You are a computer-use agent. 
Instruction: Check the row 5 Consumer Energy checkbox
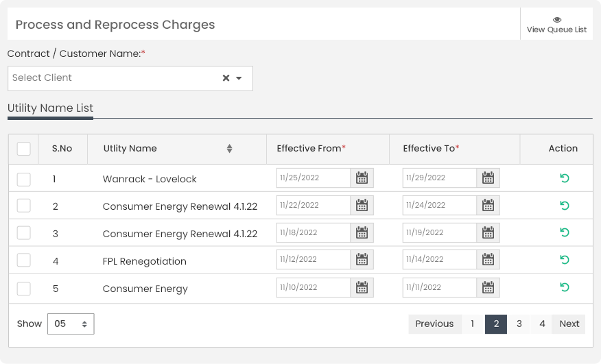[24, 289]
